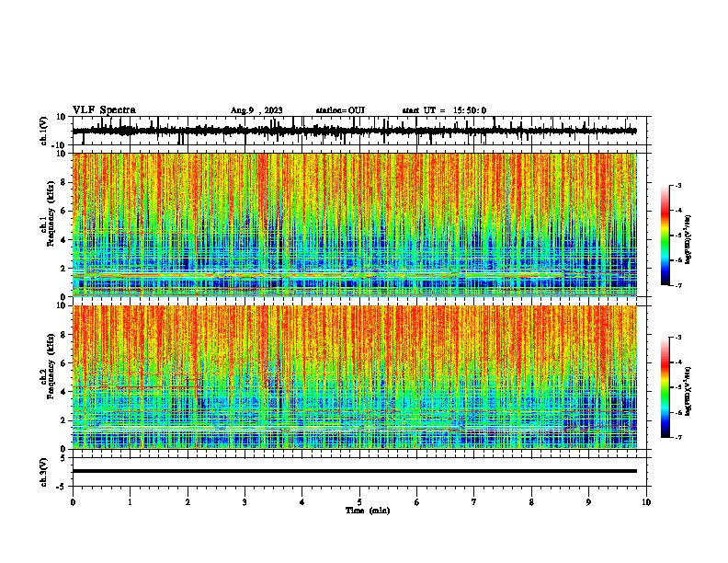Click the "station=OUI" header label
The height and width of the screenshot is (563, 728).
340,110
